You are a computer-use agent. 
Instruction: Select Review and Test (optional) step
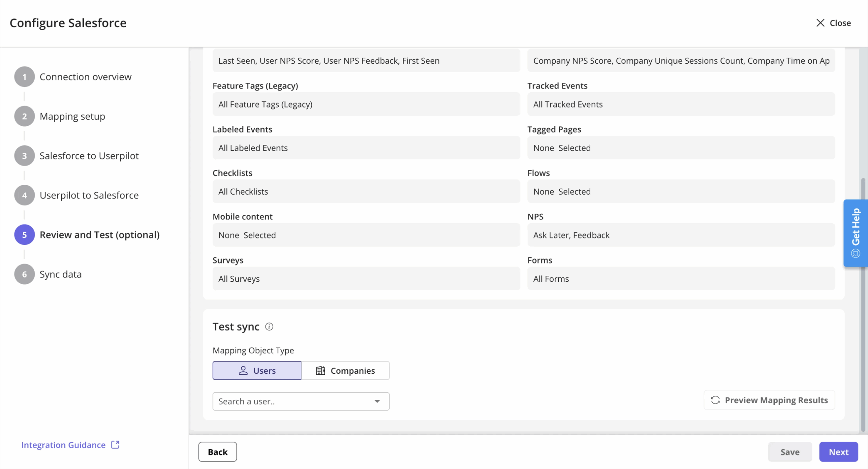point(100,235)
